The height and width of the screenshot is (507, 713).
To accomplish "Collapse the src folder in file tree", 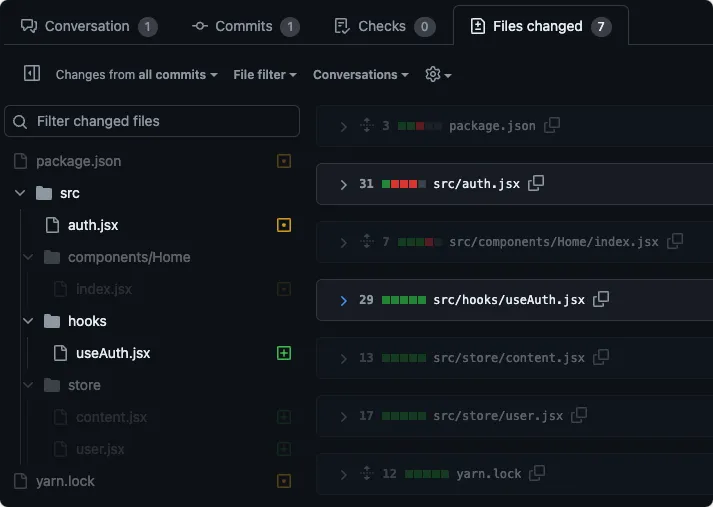I will click(20, 193).
